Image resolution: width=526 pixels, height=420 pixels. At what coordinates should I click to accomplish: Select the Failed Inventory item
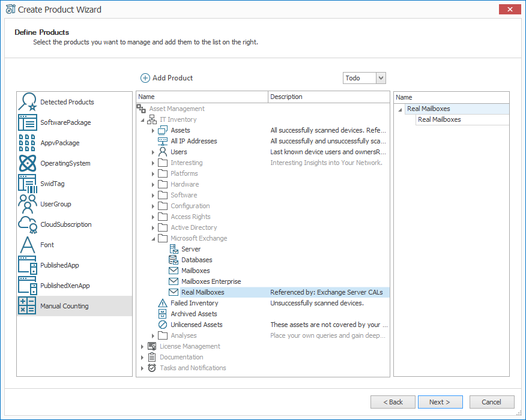tap(194, 303)
